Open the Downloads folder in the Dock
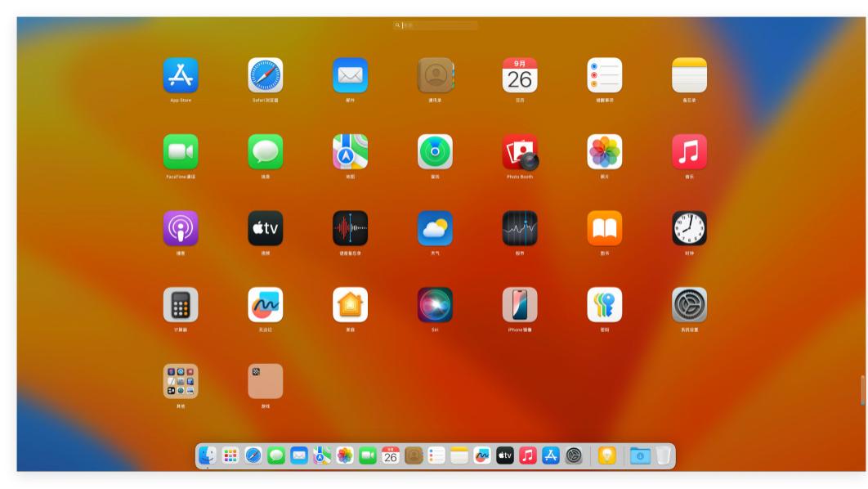868x489 pixels. (x=640, y=455)
